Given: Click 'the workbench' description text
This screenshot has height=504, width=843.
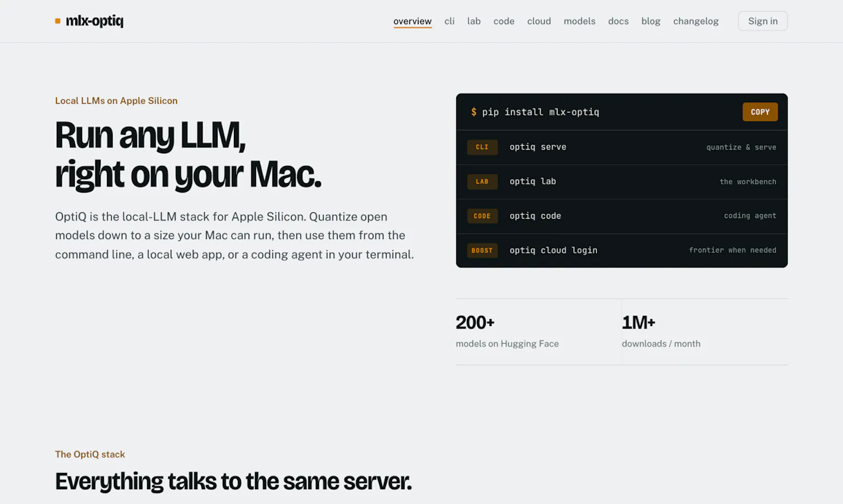Looking at the screenshot, I should tap(748, 182).
